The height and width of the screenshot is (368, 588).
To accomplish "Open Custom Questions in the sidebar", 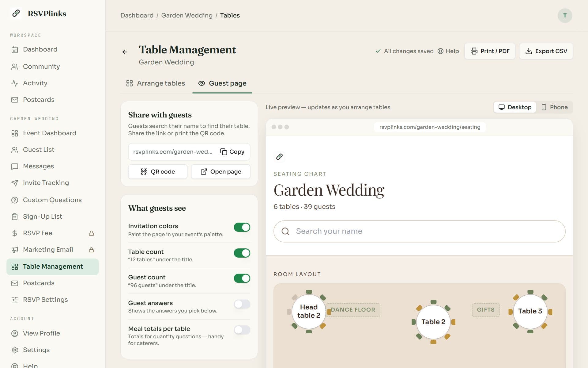I will tap(52, 200).
